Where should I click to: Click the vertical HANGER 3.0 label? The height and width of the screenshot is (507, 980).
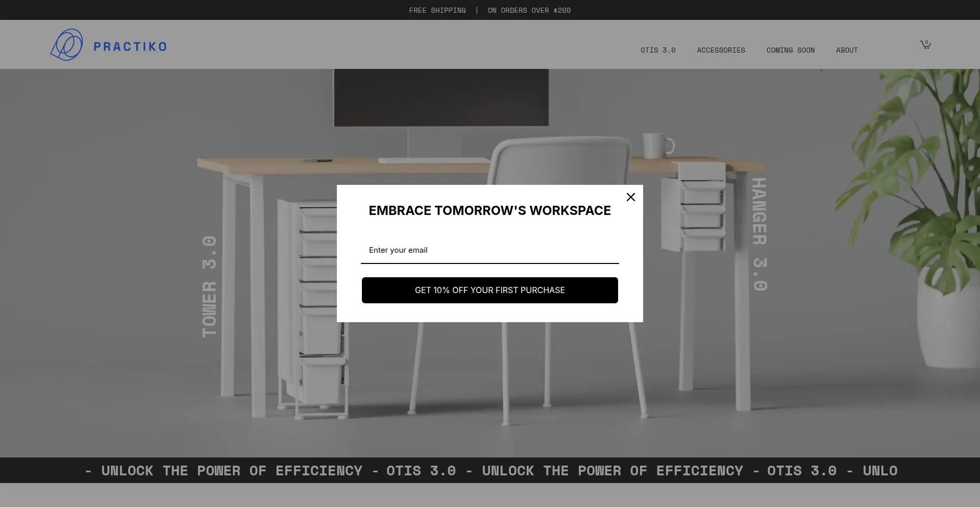[x=759, y=234]
